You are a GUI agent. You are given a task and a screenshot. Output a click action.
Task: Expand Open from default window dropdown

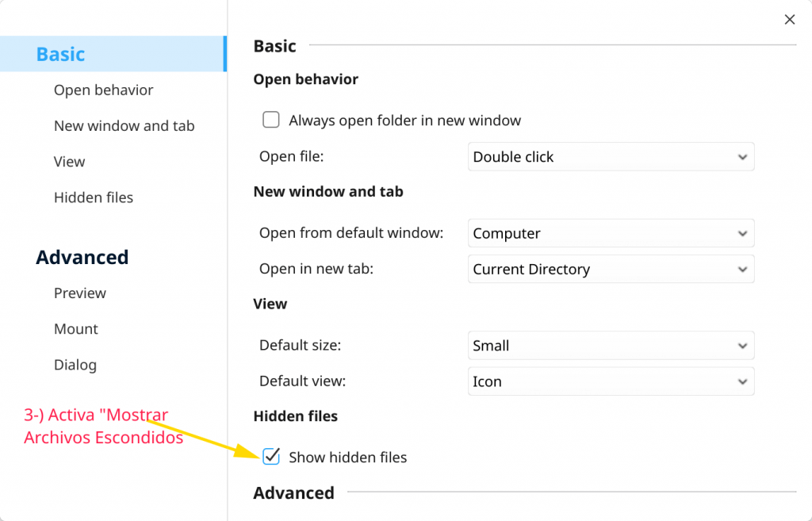pos(611,234)
